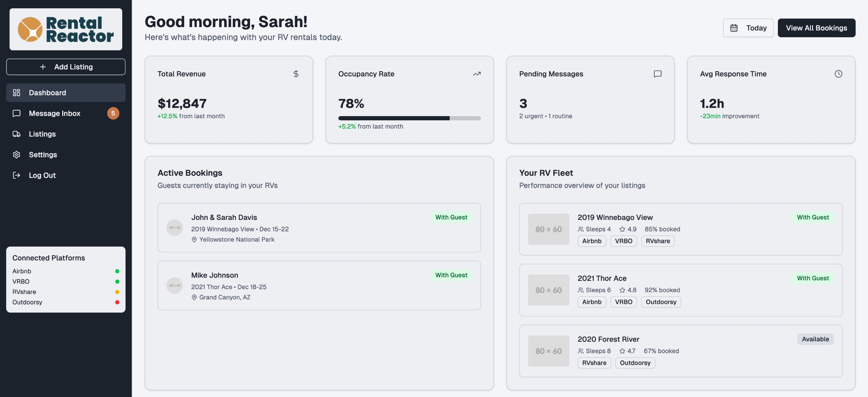Click the dollar icon on Total Revenue card
868x397 pixels.
point(296,74)
